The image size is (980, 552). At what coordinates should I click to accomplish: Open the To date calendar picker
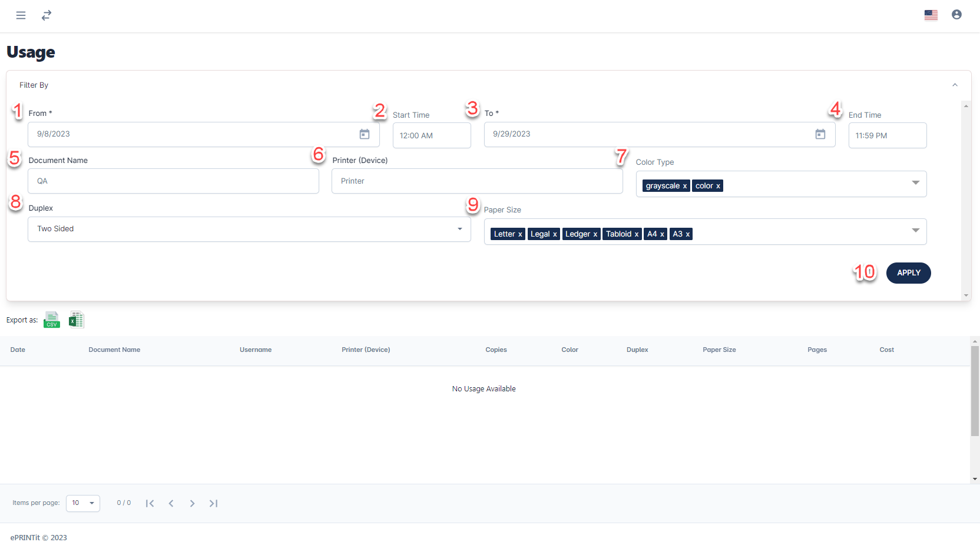click(820, 134)
